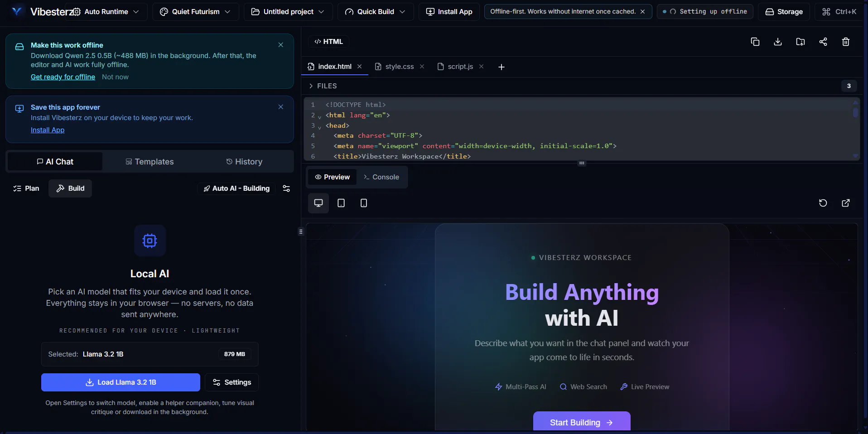Select Plan mode
The height and width of the screenshot is (434, 868).
tap(26, 188)
